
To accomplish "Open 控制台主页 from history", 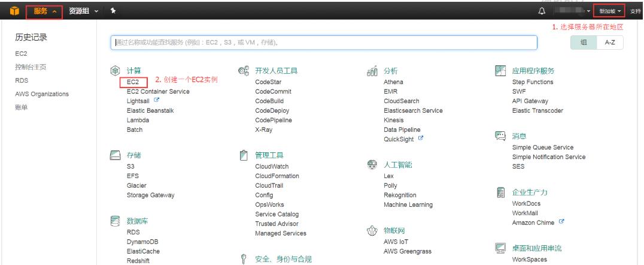I will click(x=31, y=67).
